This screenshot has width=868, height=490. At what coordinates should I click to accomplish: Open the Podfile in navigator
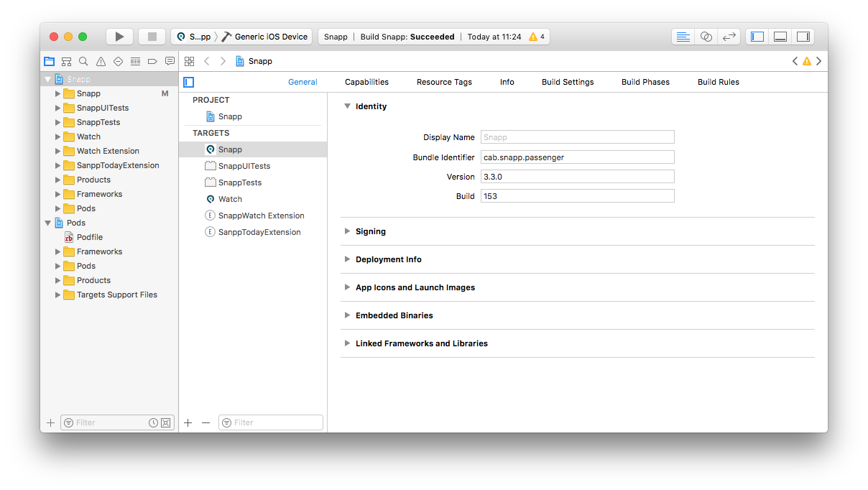coord(90,237)
